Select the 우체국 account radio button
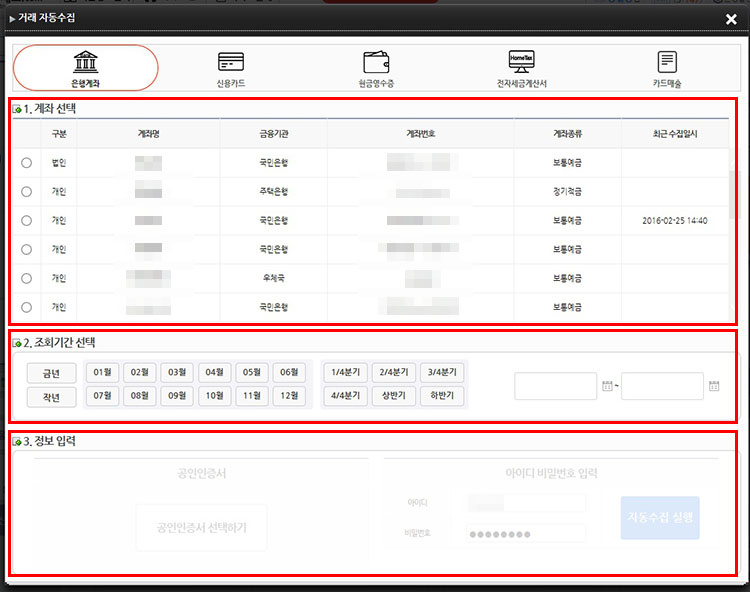 (26, 278)
